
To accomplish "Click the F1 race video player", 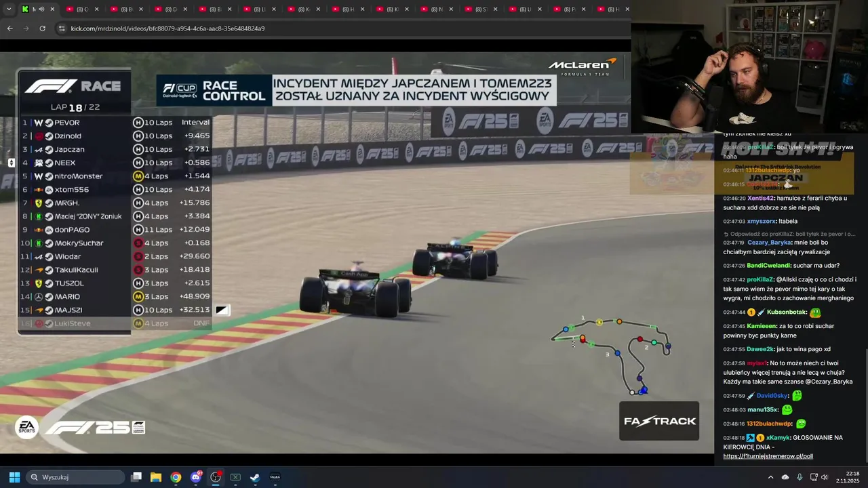I will (357, 252).
